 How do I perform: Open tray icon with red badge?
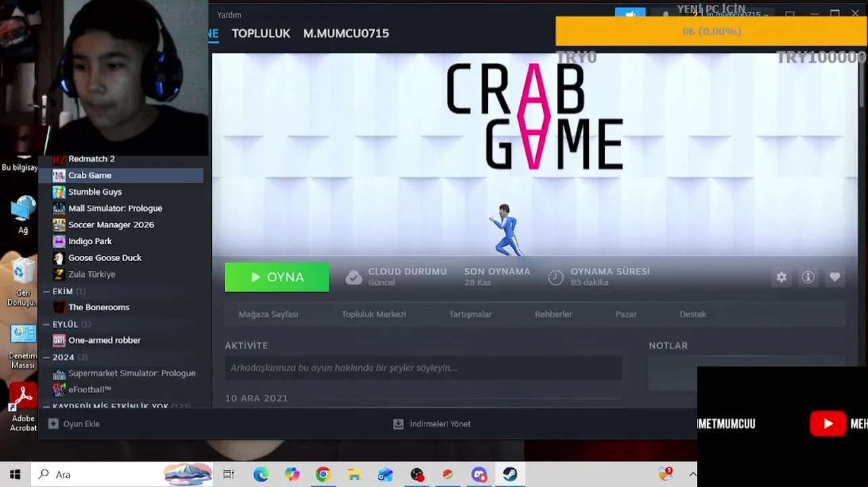[x=666, y=473]
